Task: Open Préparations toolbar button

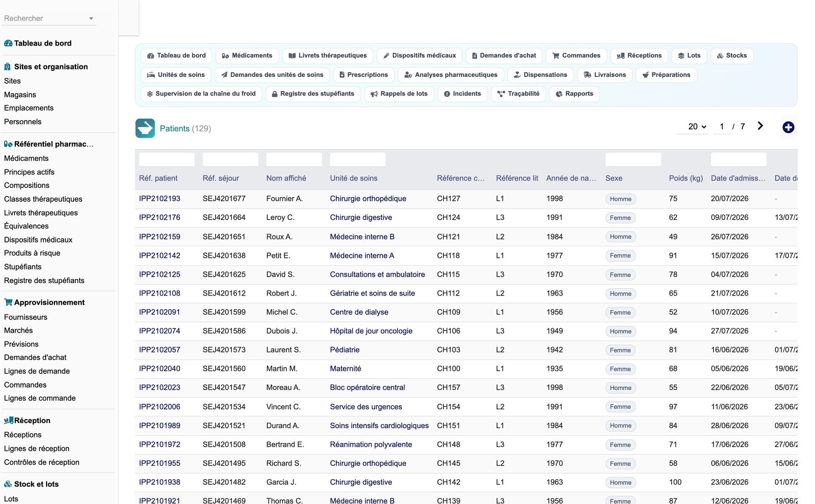Action: pyautogui.click(x=666, y=75)
